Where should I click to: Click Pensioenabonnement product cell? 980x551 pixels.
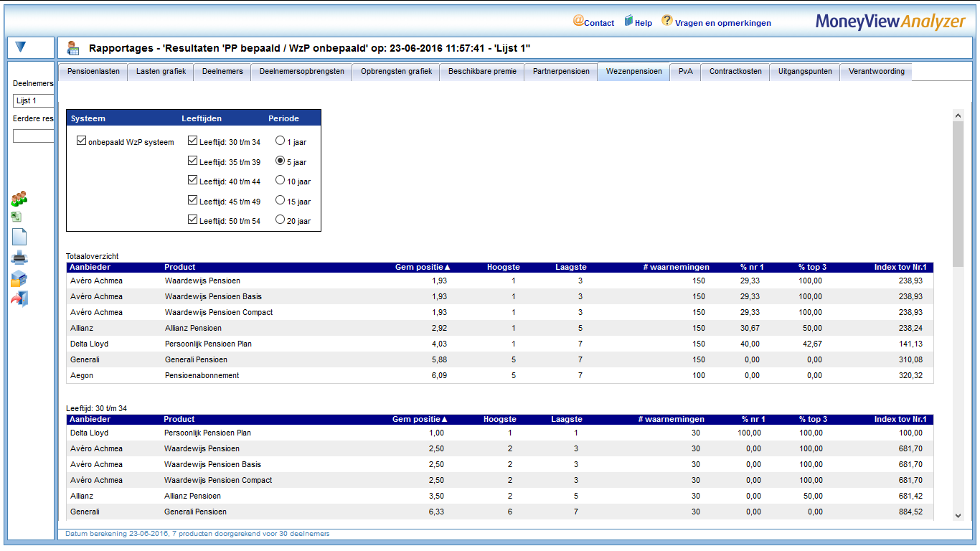click(x=202, y=375)
